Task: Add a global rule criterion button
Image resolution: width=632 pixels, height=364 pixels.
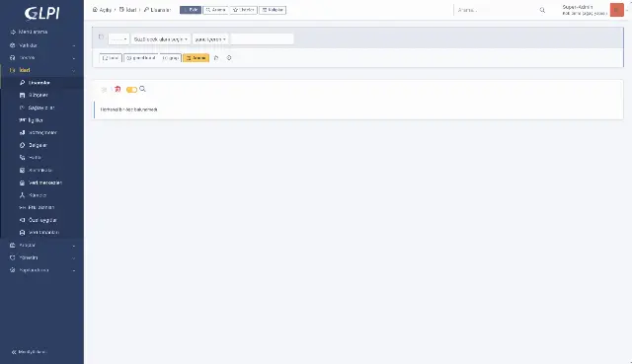Action: coord(141,58)
